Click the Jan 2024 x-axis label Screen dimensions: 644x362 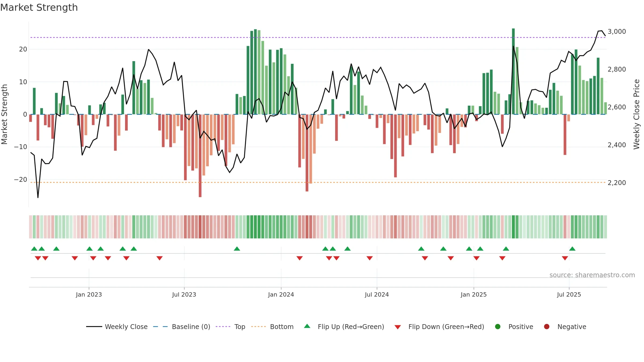281,295
